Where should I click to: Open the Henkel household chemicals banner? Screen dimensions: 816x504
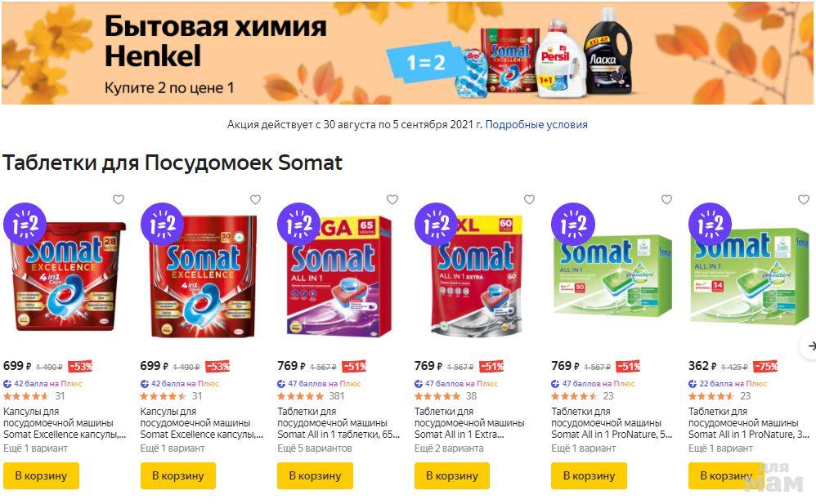coord(407,52)
